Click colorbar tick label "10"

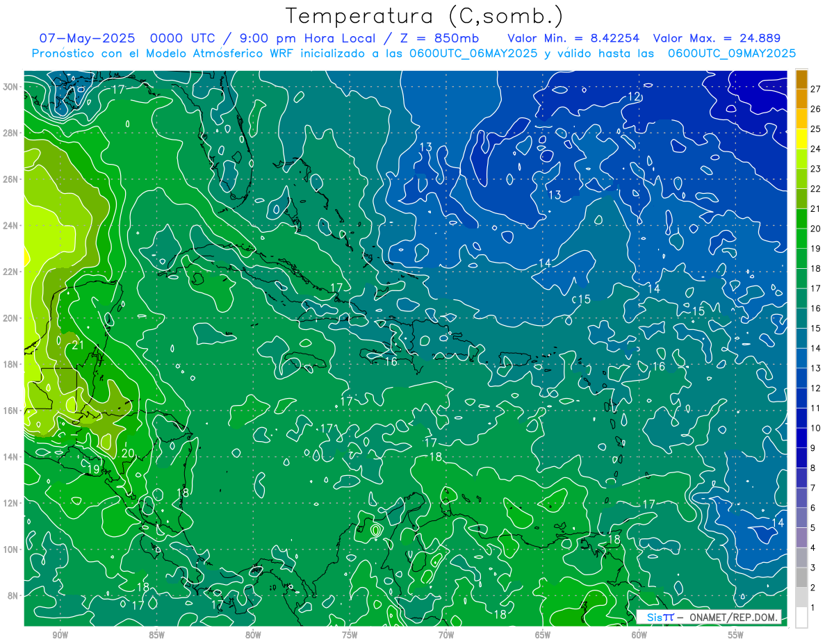click(x=816, y=428)
